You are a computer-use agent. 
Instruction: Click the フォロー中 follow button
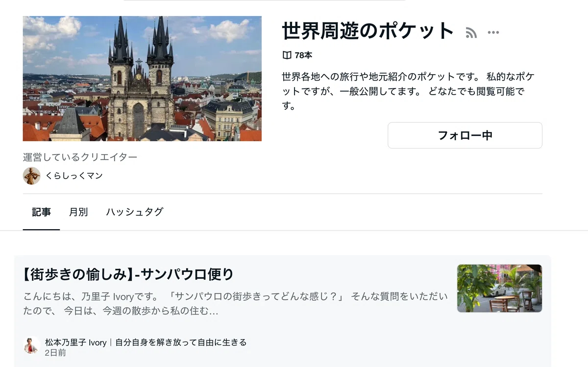465,135
